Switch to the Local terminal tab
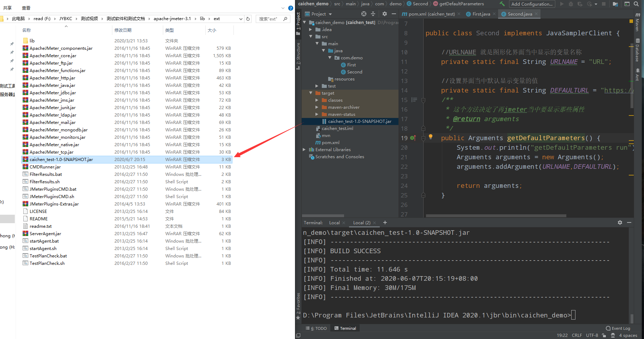Viewport: 644px width, 339px height. coord(334,223)
